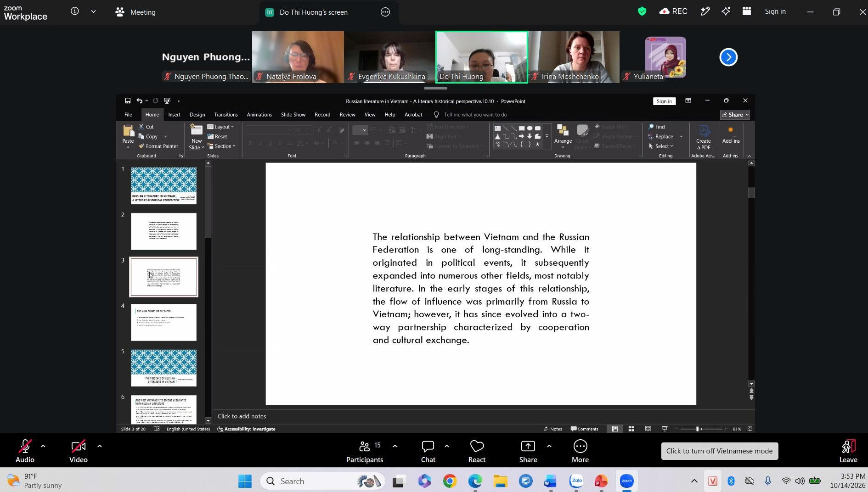This screenshot has height=492, width=868.
Task: Click Find in the Editing group
Action: click(656, 127)
